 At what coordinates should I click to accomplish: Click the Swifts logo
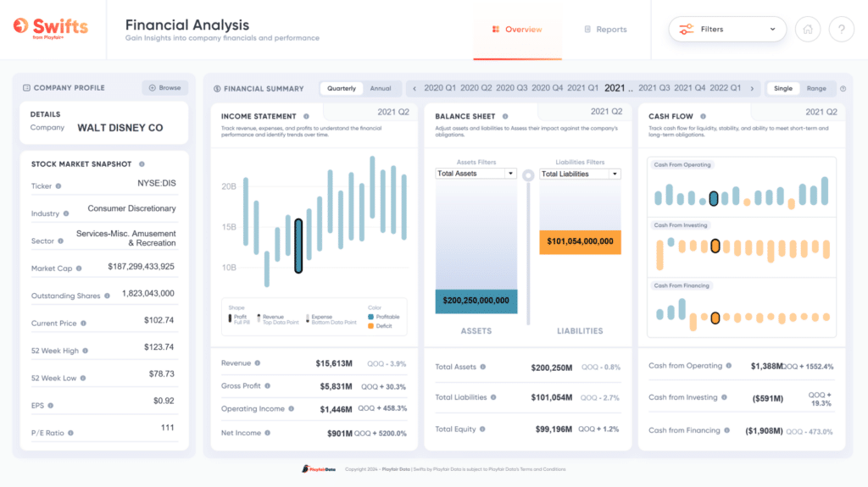pyautogui.click(x=51, y=28)
